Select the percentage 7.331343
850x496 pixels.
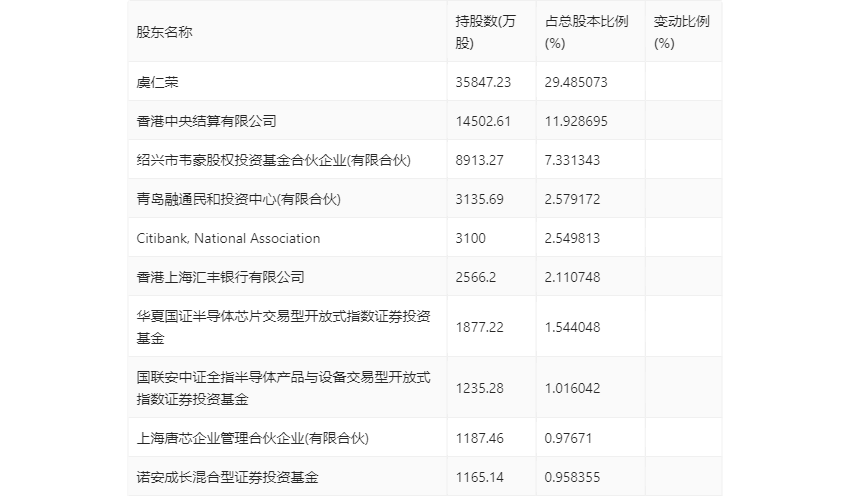[572, 160]
